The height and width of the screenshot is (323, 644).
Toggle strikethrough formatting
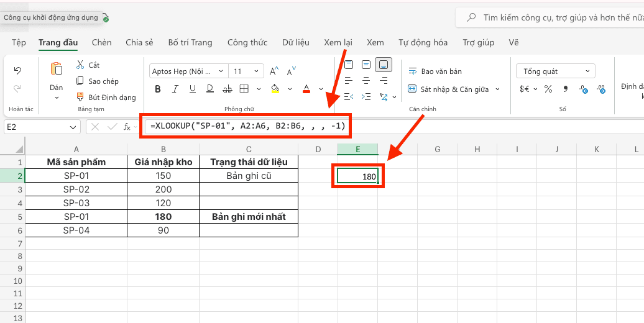click(x=227, y=89)
